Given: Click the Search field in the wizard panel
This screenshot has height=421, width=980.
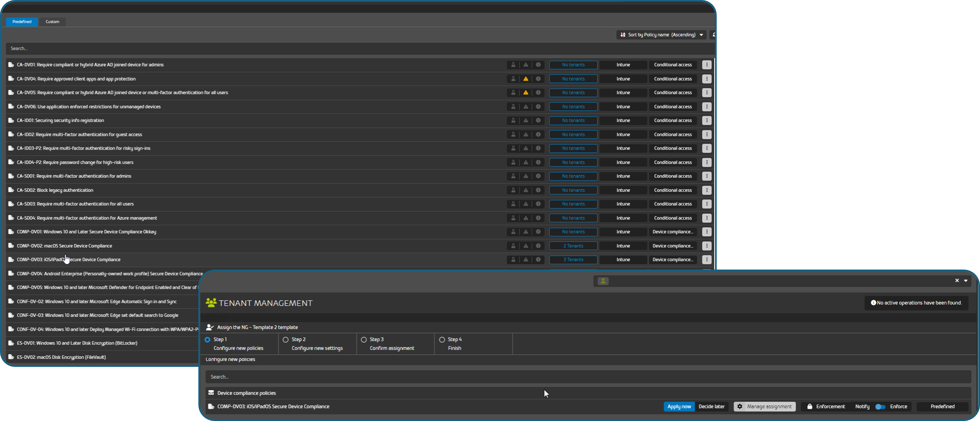Looking at the screenshot, I should (x=588, y=377).
